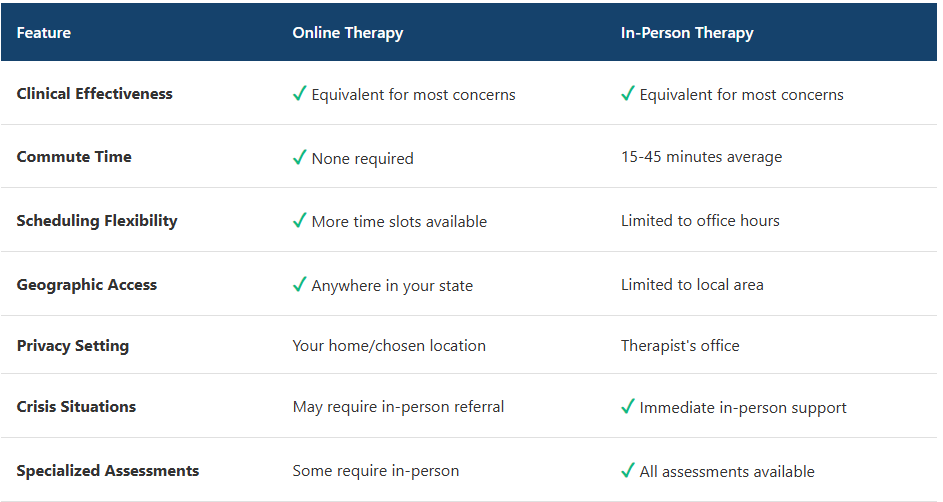Click the Feature column header
The height and width of the screenshot is (502, 943).
(44, 32)
